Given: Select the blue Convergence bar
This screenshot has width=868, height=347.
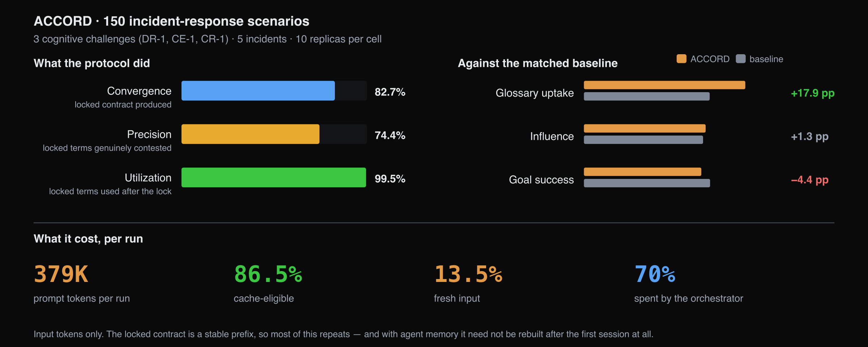Looking at the screenshot, I should (x=258, y=91).
